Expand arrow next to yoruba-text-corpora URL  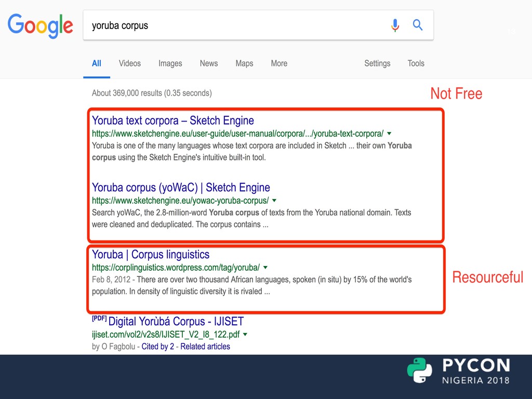coord(389,134)
